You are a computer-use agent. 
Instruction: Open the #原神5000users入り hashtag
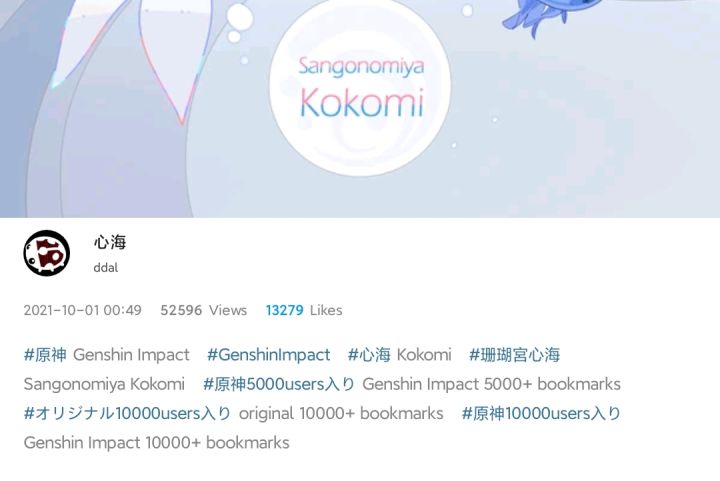(279, 384)
